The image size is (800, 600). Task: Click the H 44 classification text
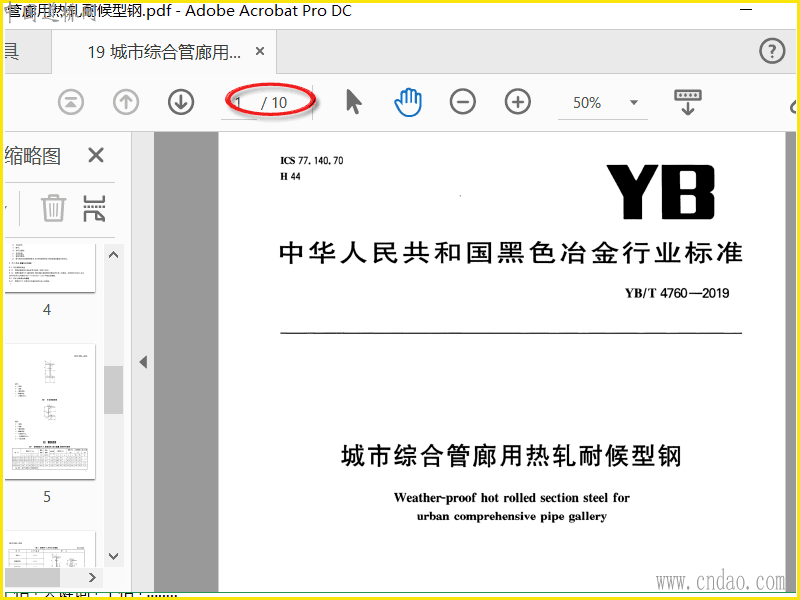(290, 177)
